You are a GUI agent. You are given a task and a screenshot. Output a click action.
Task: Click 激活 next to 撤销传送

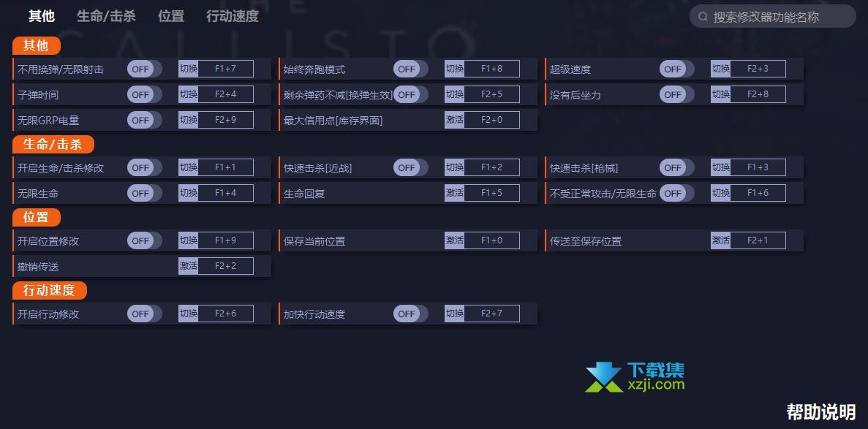point(188,266)
